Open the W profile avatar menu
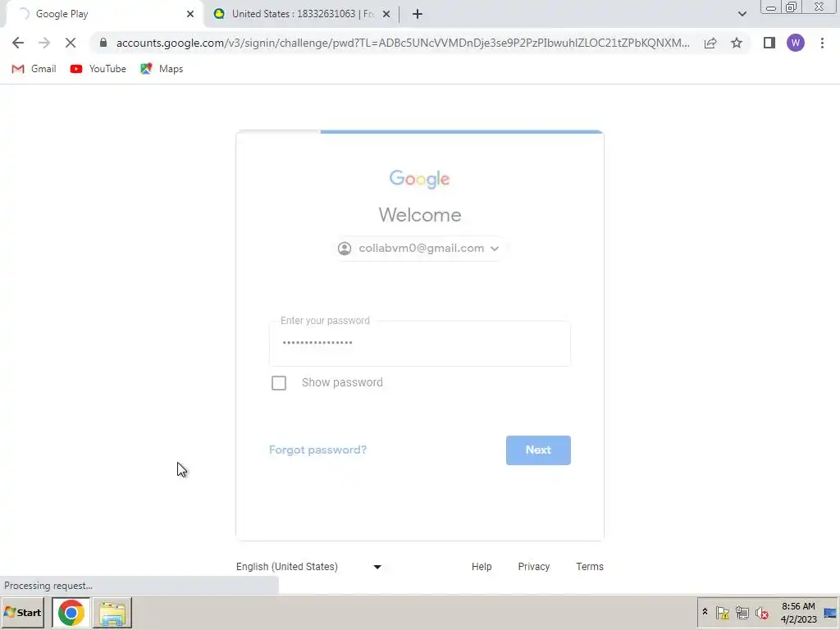Screen dimensions: 840x630 coord(796,43)
